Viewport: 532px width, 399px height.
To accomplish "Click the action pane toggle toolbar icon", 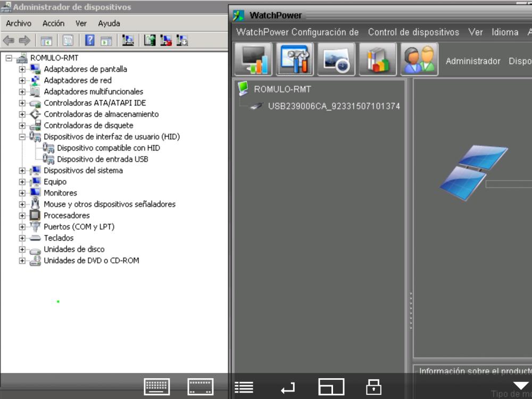I will pyautogui.click(x=106, y=41).
